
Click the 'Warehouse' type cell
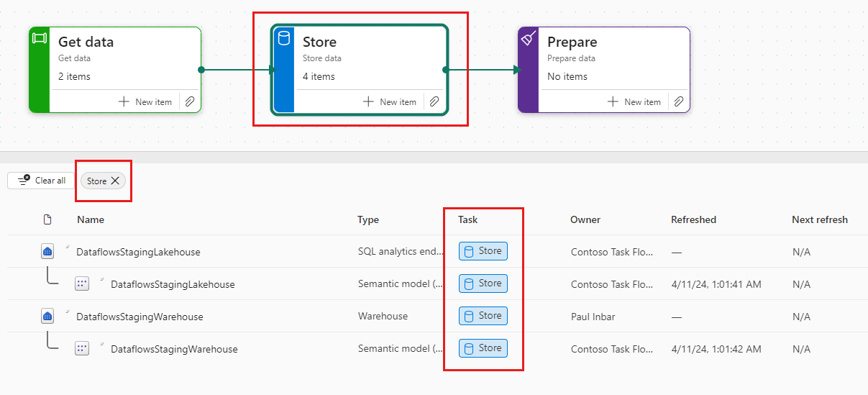383,317
